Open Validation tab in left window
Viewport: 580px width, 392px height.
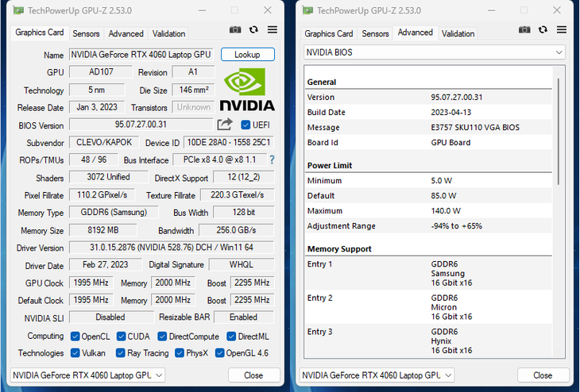pos(168,33)
